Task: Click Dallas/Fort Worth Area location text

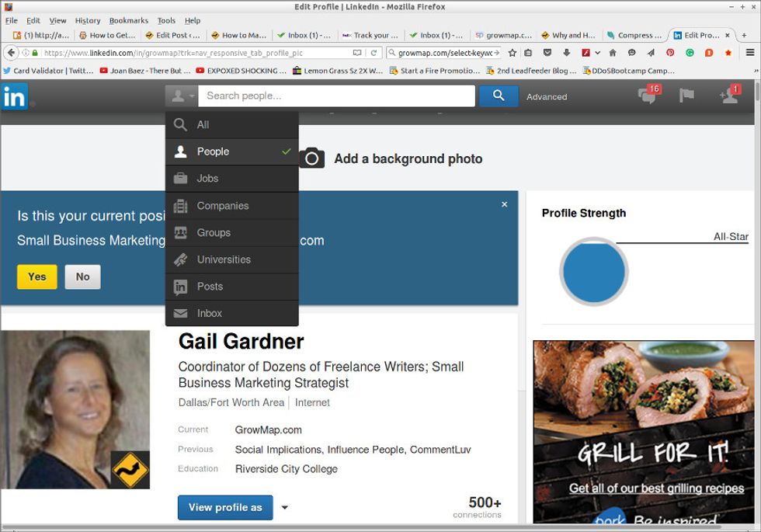Action: click(x=231, y=402)
